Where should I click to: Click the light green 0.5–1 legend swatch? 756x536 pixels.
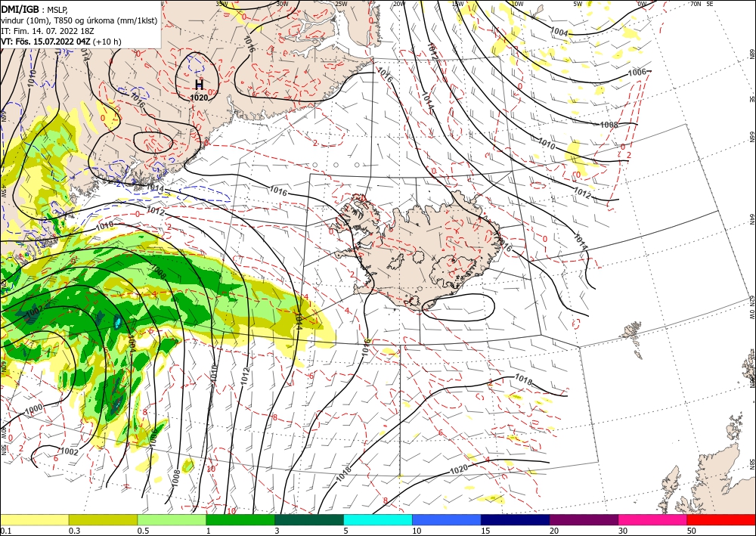click(172, 519)
